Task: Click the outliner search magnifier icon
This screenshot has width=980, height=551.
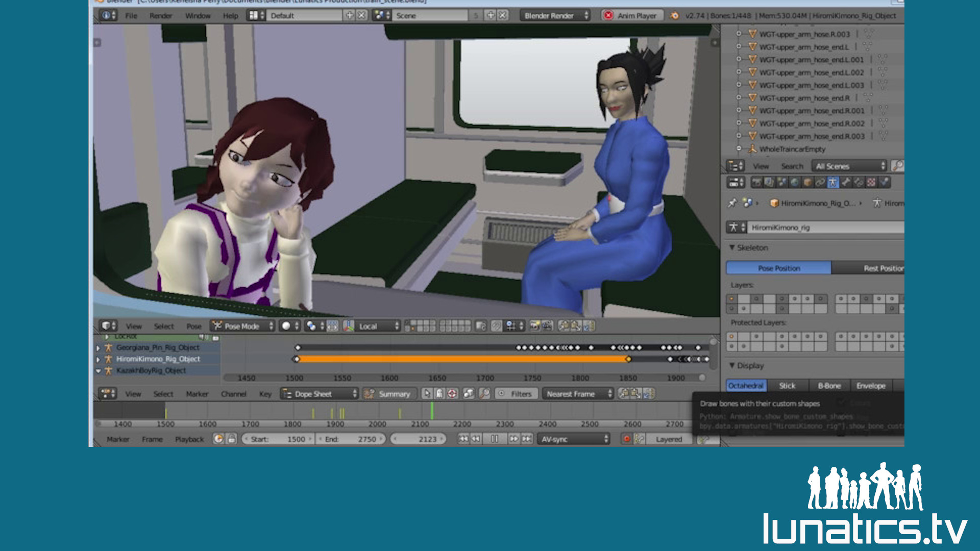Action: [897, 166]
